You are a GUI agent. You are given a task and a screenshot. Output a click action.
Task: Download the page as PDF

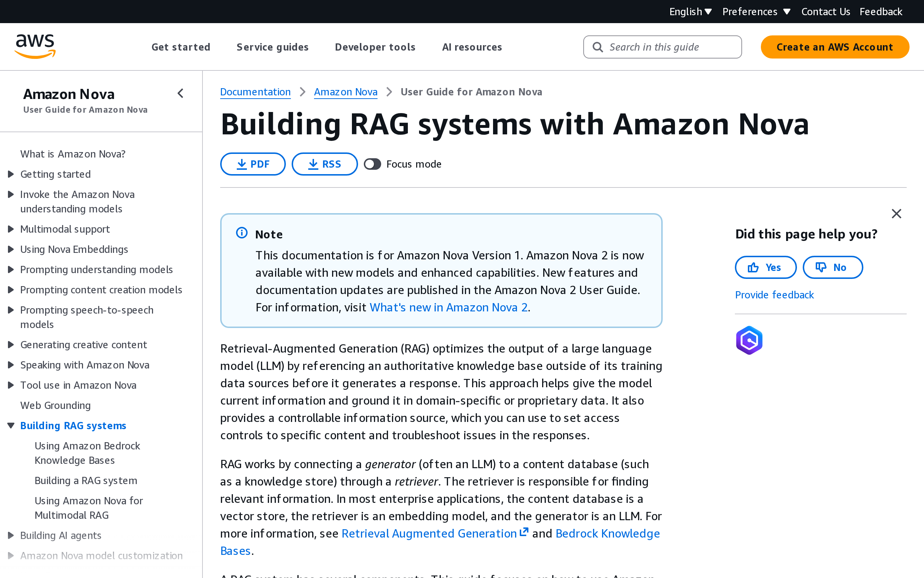pyautogui.click(x=253, y=164)
